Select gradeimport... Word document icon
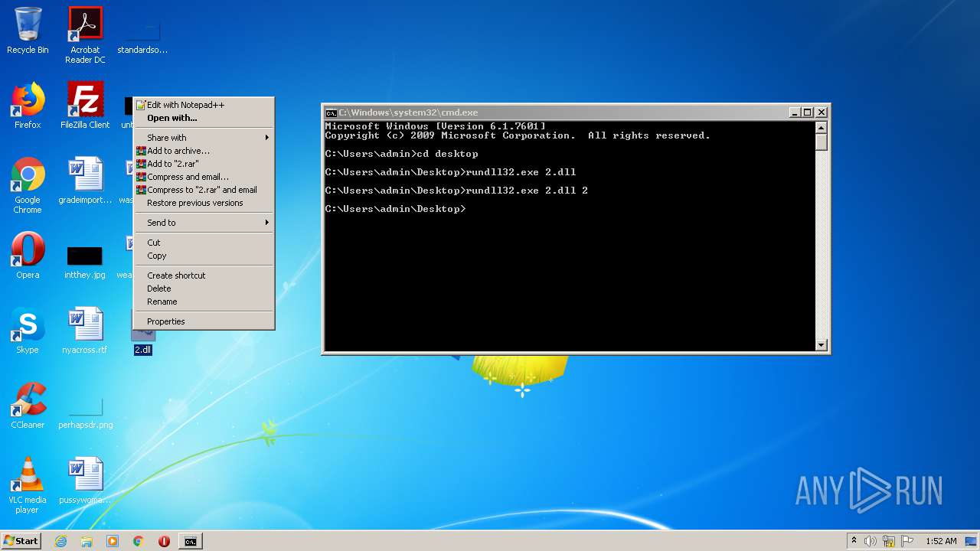This screenshot has height=551, width=980. (85, 181)
